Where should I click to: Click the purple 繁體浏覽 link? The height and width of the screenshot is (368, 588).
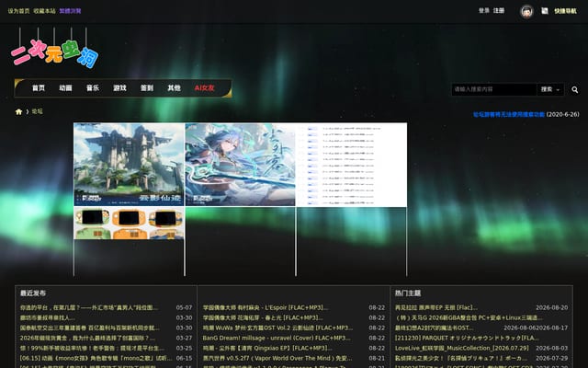tap(70, 11)
